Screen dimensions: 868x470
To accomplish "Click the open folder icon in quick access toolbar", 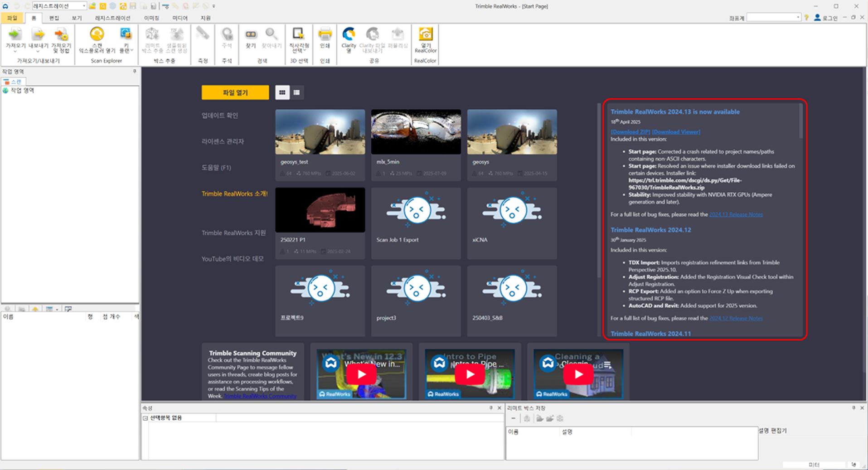I will (92, 6).
